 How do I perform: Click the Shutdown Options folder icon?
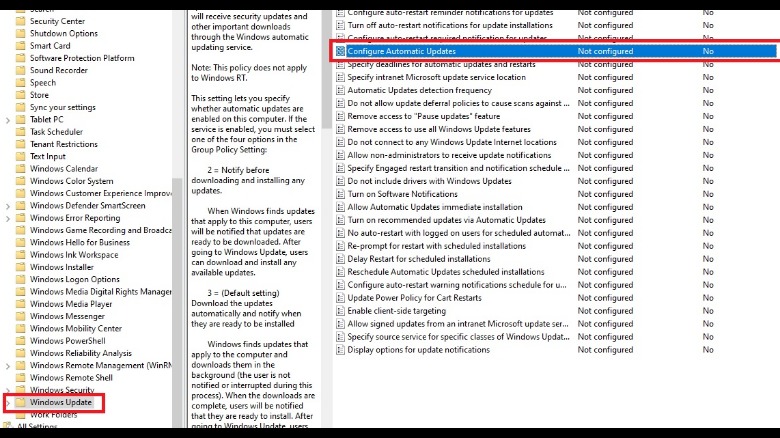point(20,33)
